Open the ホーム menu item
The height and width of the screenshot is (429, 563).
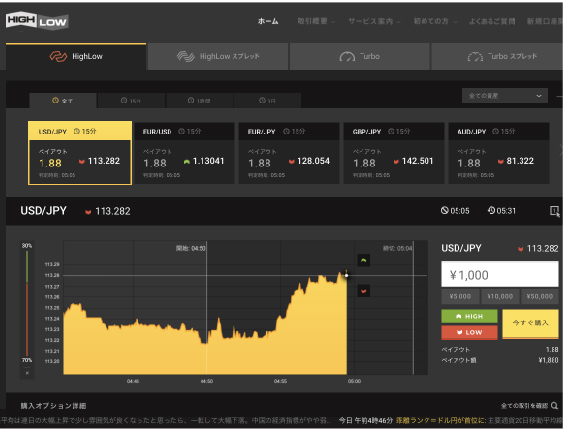click(268, 21)
